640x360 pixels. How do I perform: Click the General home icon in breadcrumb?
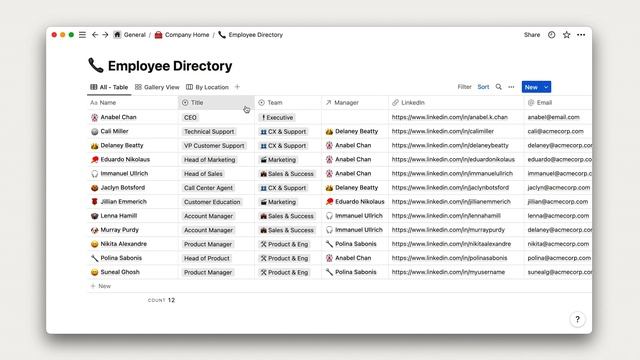click(117, 35)
